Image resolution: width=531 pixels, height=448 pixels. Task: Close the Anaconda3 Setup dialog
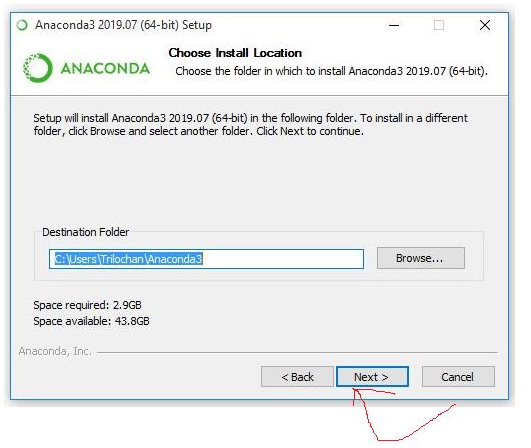pos(485,25)
